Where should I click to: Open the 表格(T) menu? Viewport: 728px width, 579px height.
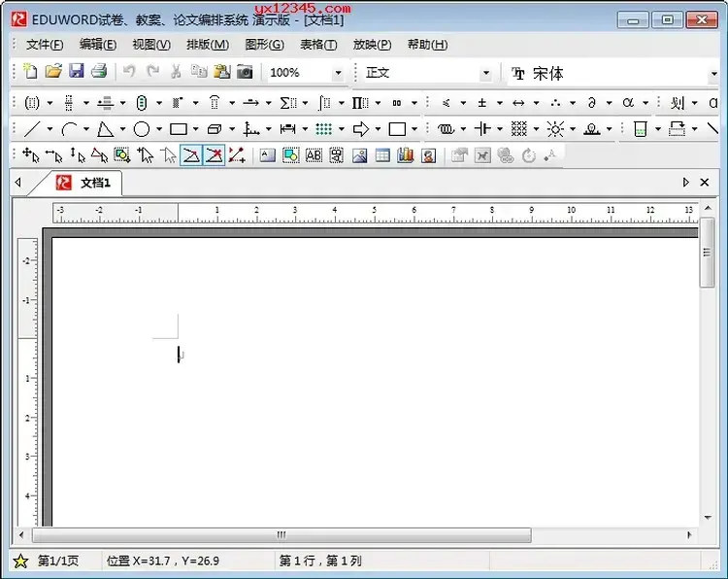coord(318,45)
